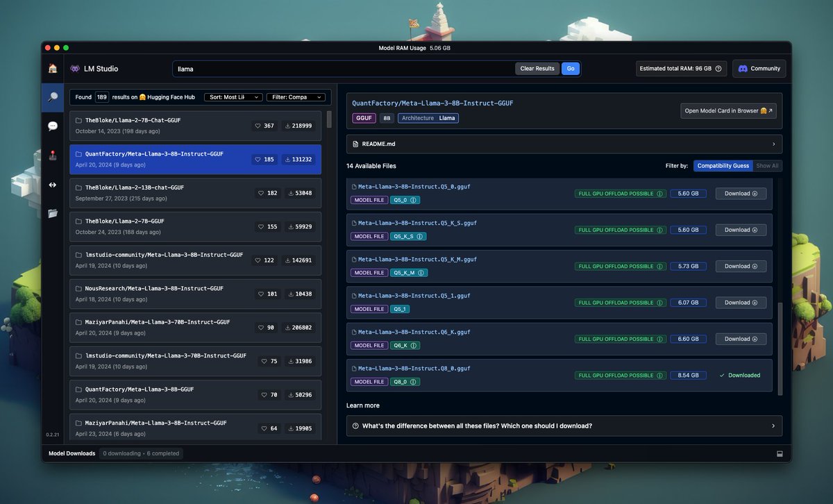
Task: Click the 8B size tag badge
Action: click(387, 118)
